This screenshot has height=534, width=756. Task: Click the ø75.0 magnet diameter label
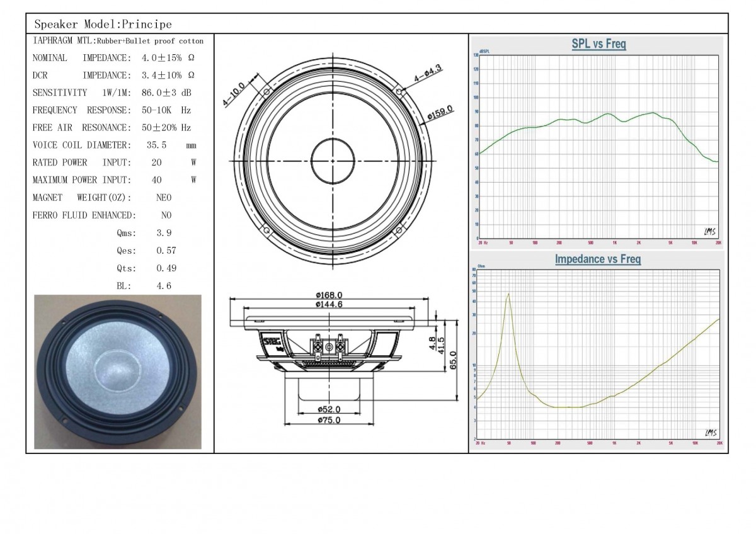point(329,420)
